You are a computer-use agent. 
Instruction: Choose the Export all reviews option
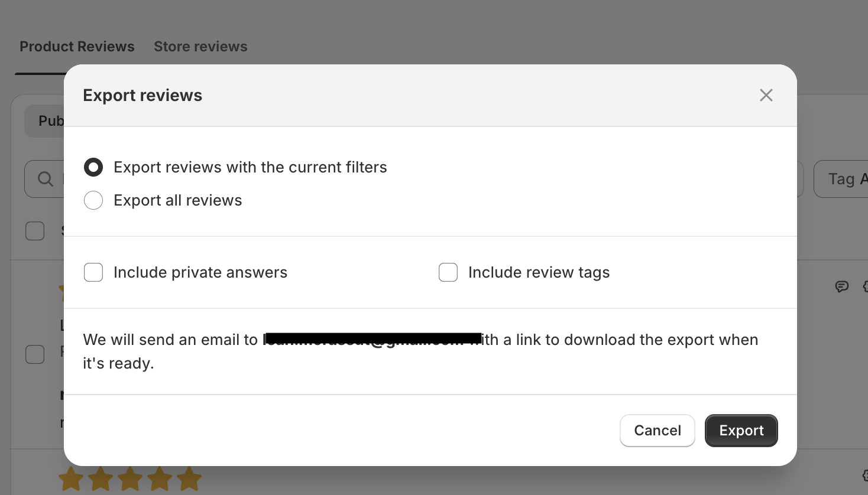93,200
